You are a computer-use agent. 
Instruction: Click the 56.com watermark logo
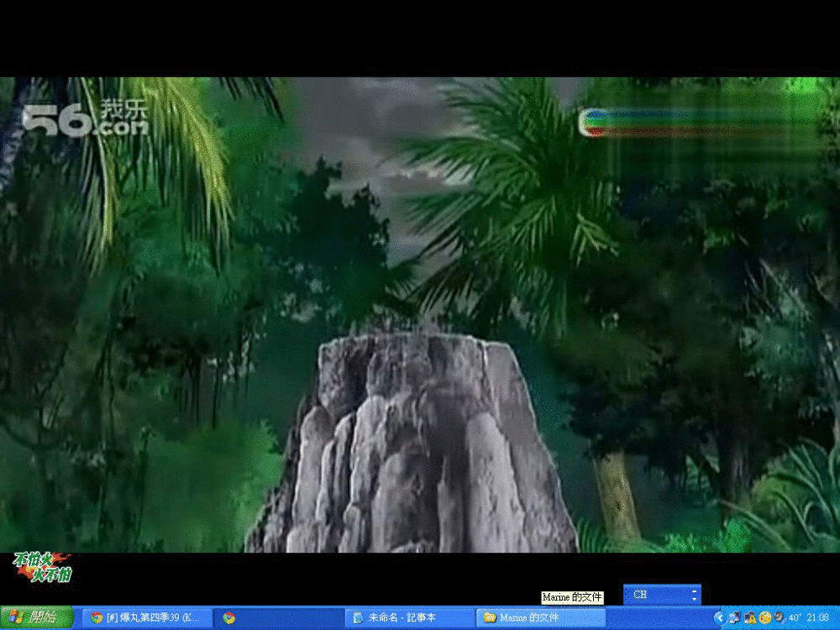[84, 120]
